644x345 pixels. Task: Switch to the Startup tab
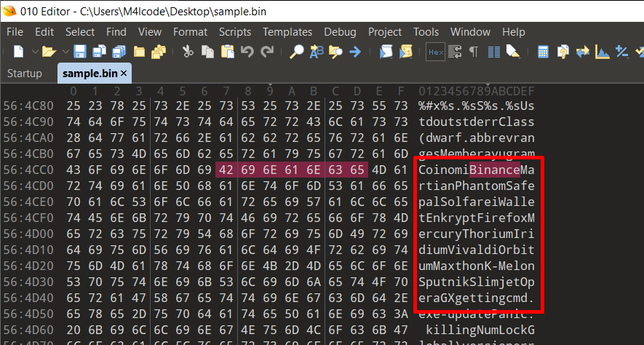point(24,74)
